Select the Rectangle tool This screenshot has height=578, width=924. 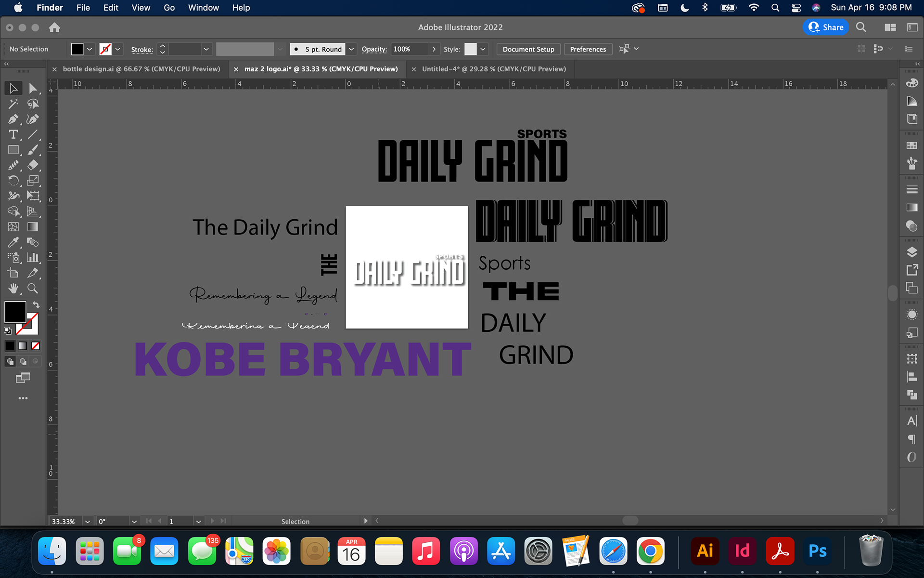coord(13,150)
